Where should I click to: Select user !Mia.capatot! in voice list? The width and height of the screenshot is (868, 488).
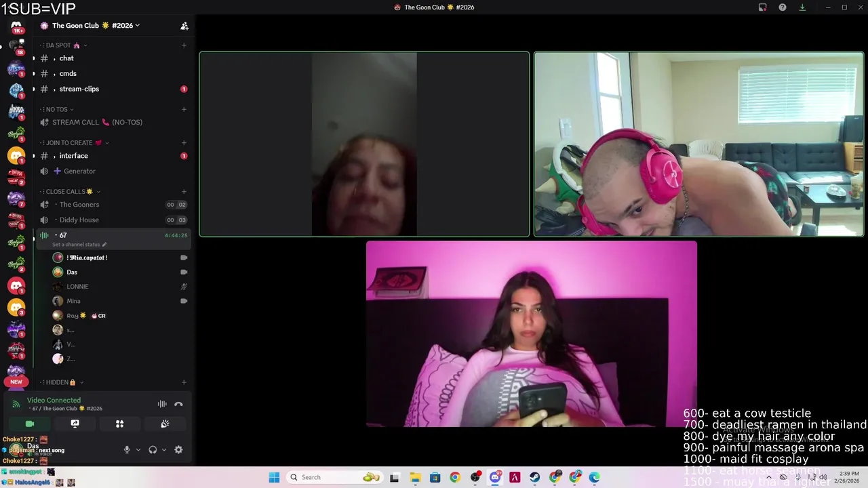[x=119, y=258]
